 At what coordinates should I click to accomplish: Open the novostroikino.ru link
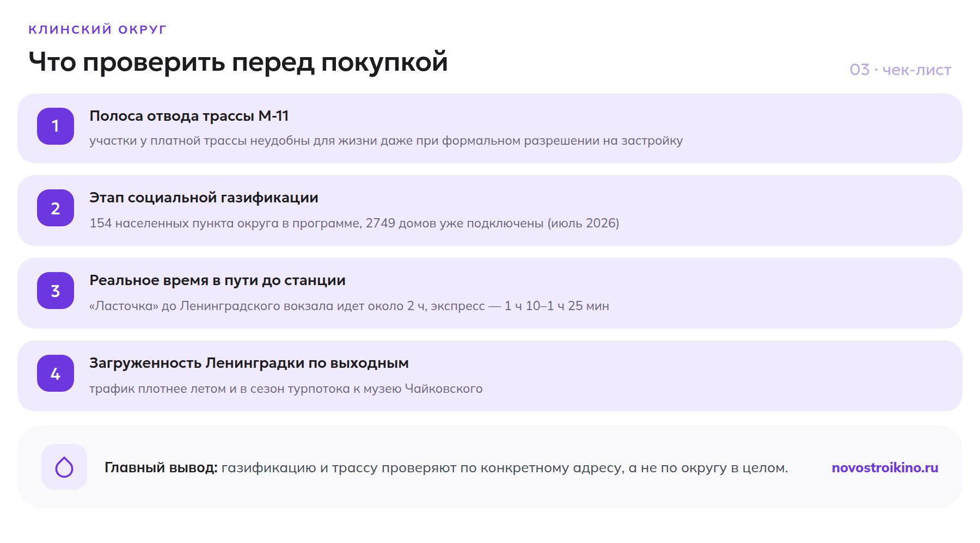coord(885,468)
